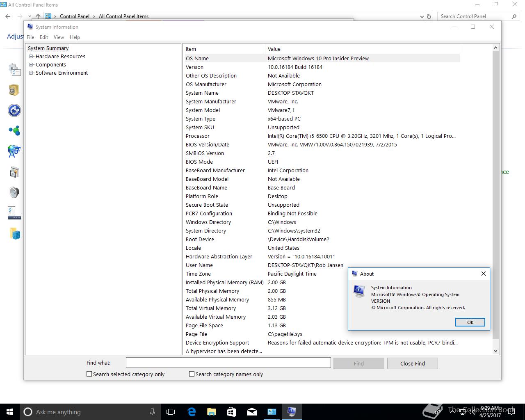Open the Control Panel address bar dropdown

point(422,16)
